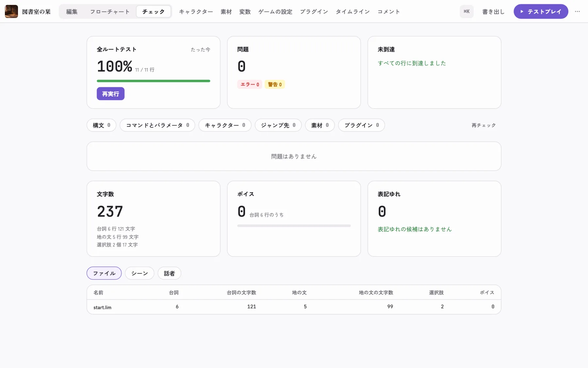Viewport: 588px width, 368px height.
Task: Open the 変数 menu
Action: click(245, 11)
